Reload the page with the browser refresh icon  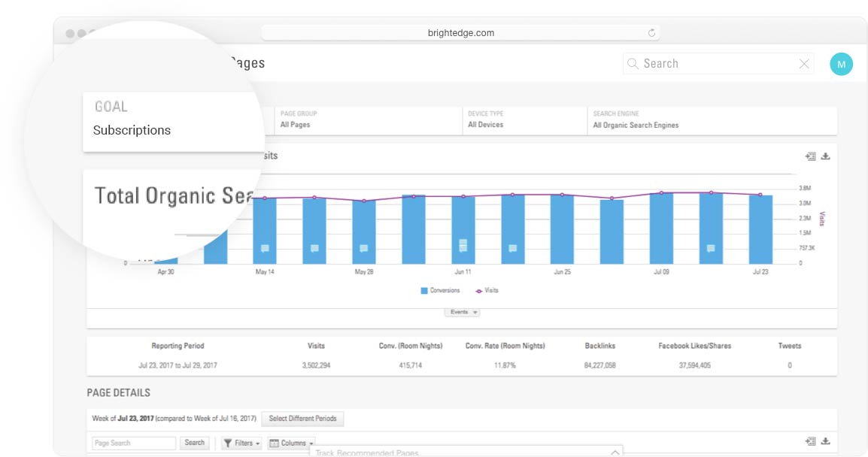651,33
